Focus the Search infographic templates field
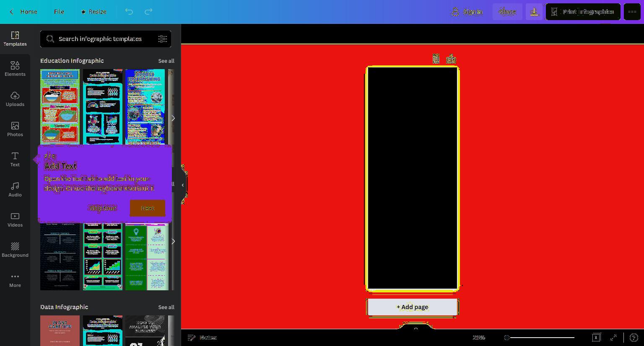This screenshot has width=644, height=346. click(106, 39)
